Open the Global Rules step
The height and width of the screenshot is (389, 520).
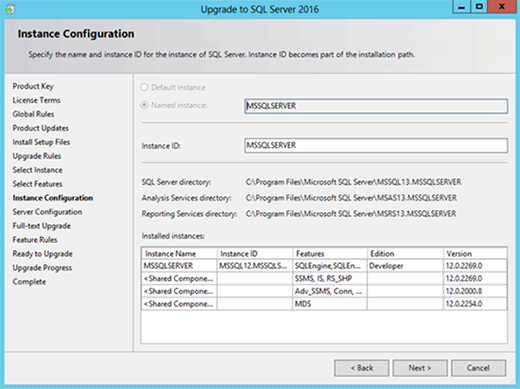pos(33,114)
